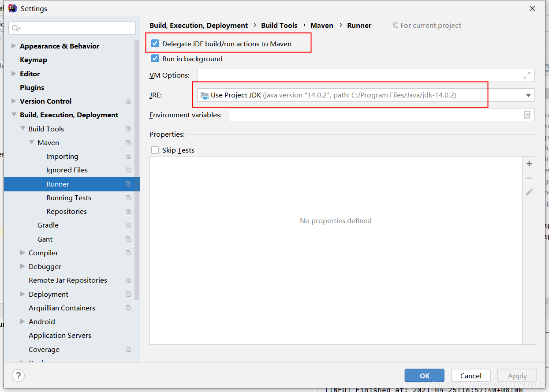Click the OK button
Image resolution: width=549 pixels, height=392 pixels.
[x=425, y=376]
